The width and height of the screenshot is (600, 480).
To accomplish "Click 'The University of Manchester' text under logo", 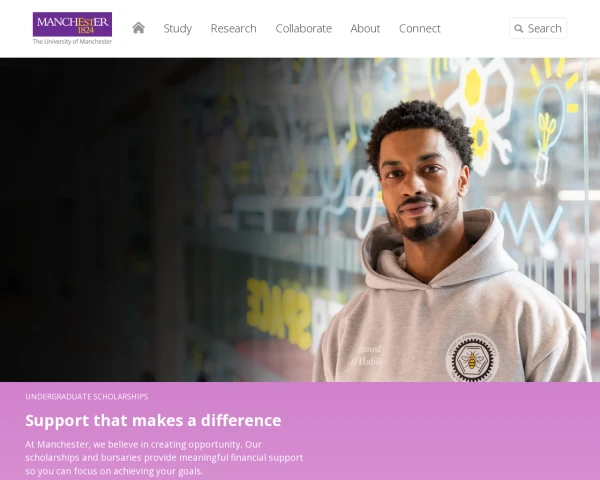I will coord(72,42).
